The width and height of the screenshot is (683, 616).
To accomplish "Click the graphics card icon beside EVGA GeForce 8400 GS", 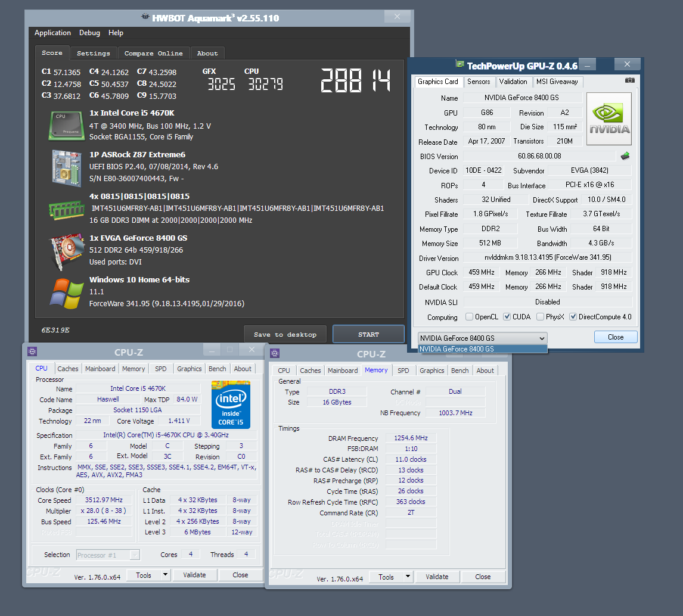I will tap(66, 251).
